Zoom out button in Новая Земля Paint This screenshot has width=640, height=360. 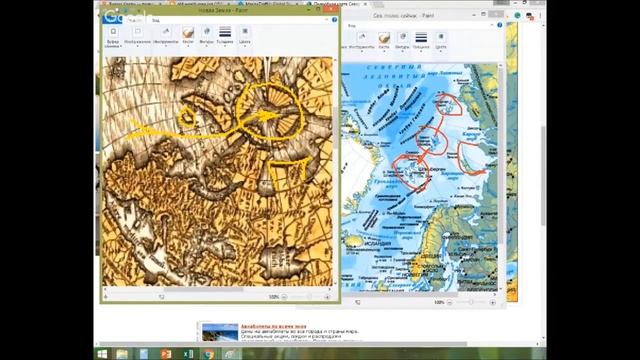284,297
